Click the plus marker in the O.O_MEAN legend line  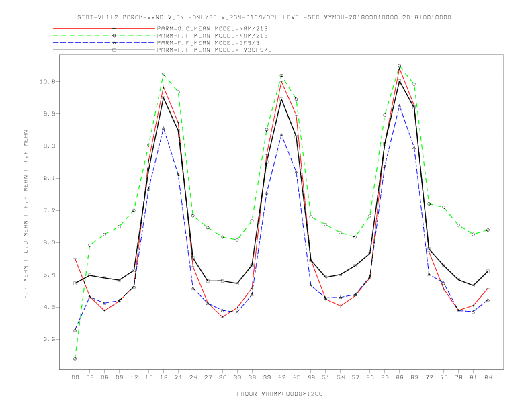coord(114,28)
